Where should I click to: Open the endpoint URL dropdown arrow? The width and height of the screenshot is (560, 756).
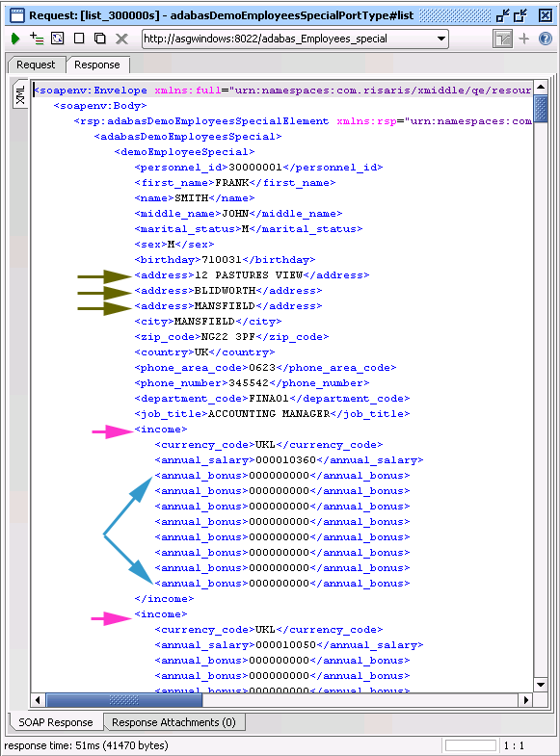pyautogui.click(x=440, y=39)
